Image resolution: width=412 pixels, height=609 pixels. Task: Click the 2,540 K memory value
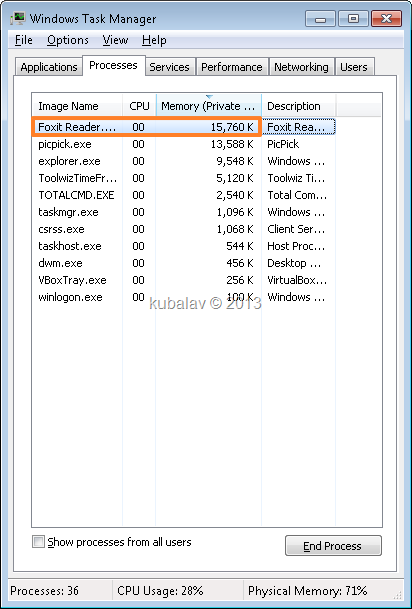tap(235, 195)
